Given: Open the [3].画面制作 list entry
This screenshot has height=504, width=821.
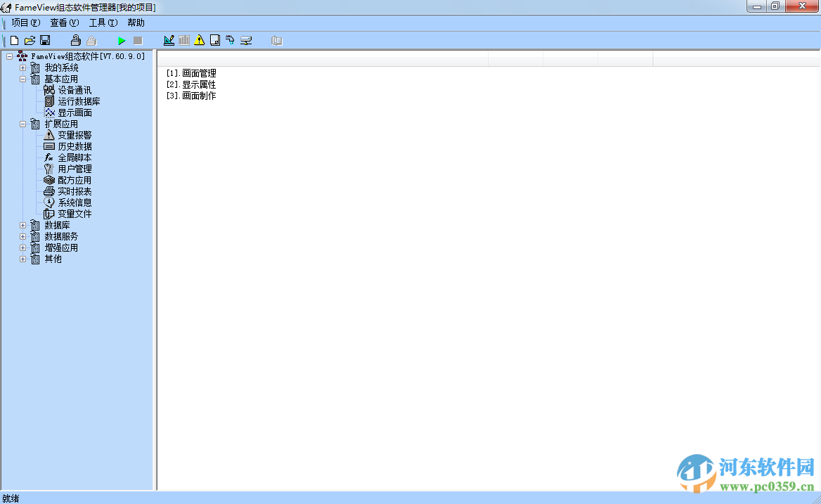Looking at the screenshot, I should 191,96.
